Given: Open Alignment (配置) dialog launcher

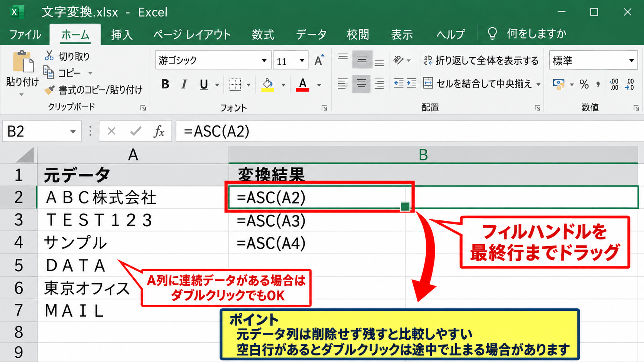Looking at the screenshot, I should point(537,108).
